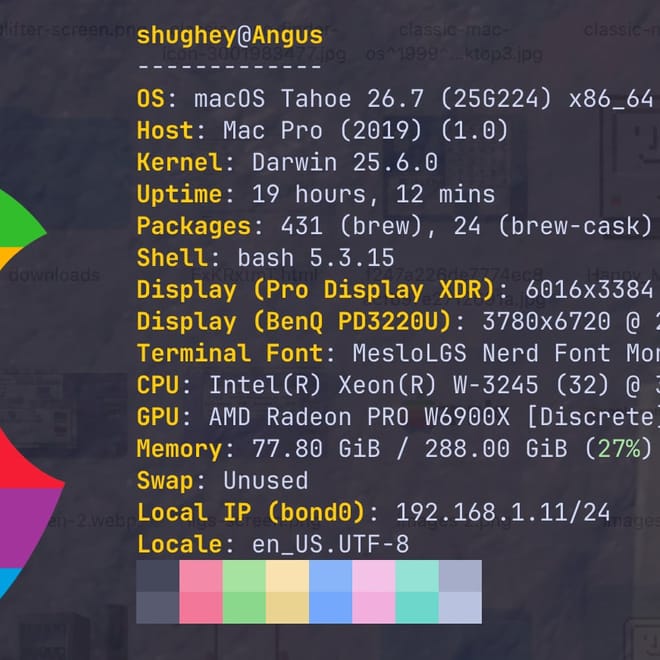Select the 'bash 5.3.15' shell value
This screenshot has width=660, height=660.
(316, 258)
